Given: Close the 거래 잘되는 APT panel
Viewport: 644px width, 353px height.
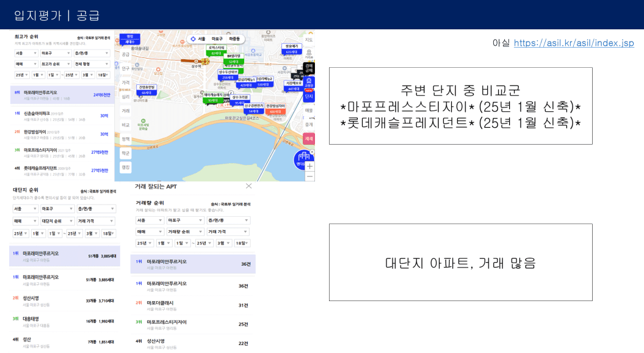Looking at the screenshot, I should (x=248, y=186).
